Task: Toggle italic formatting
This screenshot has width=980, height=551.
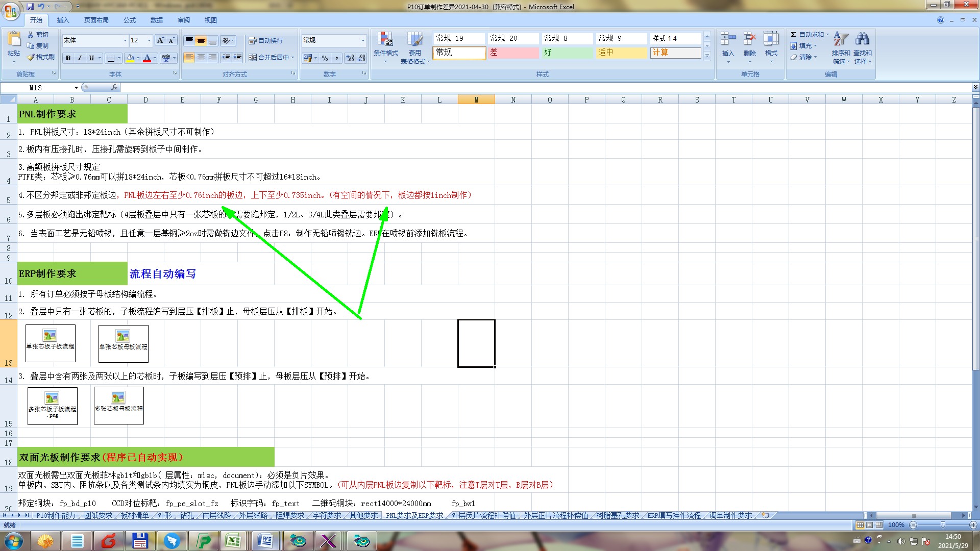Action: coord(80,58)
